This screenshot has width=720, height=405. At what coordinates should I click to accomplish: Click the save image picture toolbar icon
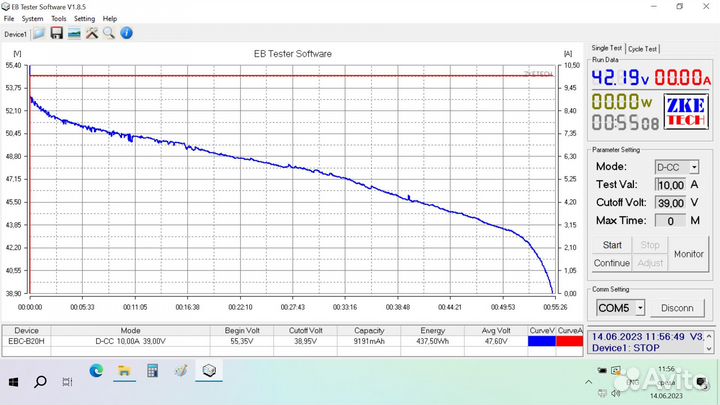(74, 33)
